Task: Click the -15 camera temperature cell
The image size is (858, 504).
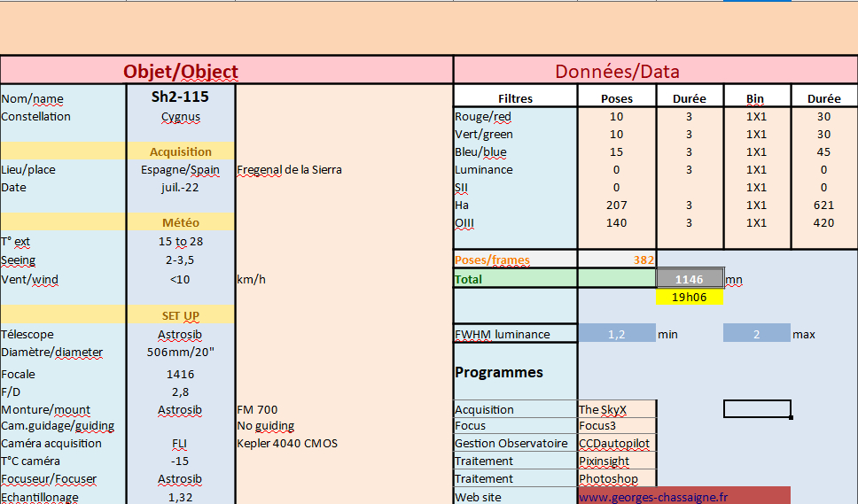Action: pyautogui.click(x=180, y=461)
